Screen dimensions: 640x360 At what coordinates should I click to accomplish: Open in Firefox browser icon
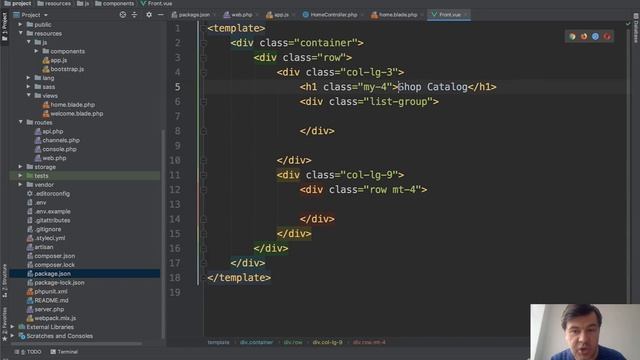(584, 37)
